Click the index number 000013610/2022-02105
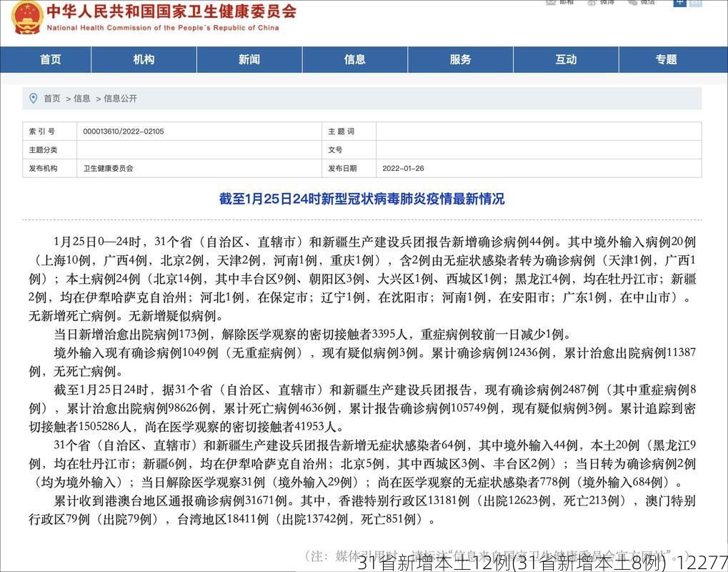 click(124, 132)
